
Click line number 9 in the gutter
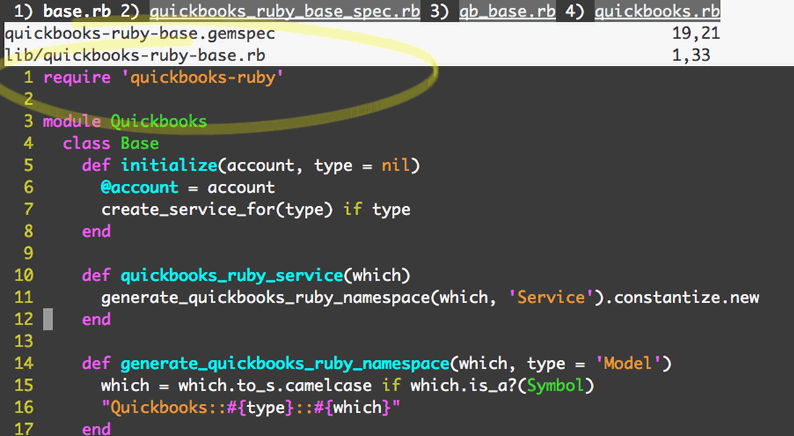[x=28, y=253]
